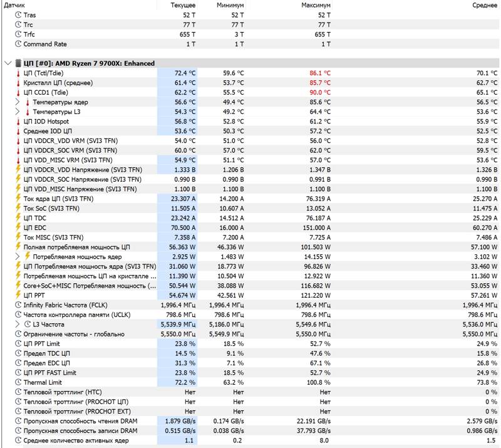The image size is (501, 448).
Task: Click thermometer icon of Температуры ядер
Action: (28, 102)
